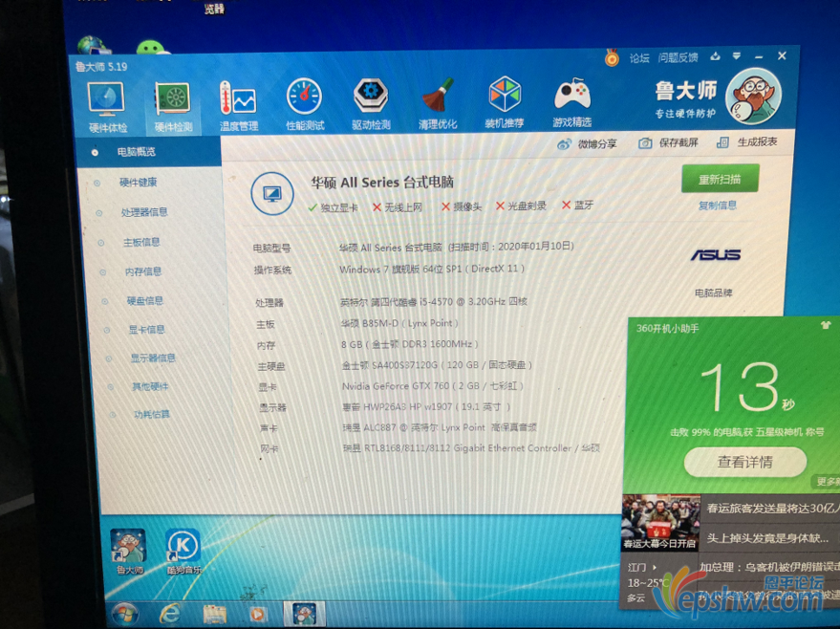Open 问题反馈 feedback link
Viewport: 840px width, 629px height.
point(678,57)
